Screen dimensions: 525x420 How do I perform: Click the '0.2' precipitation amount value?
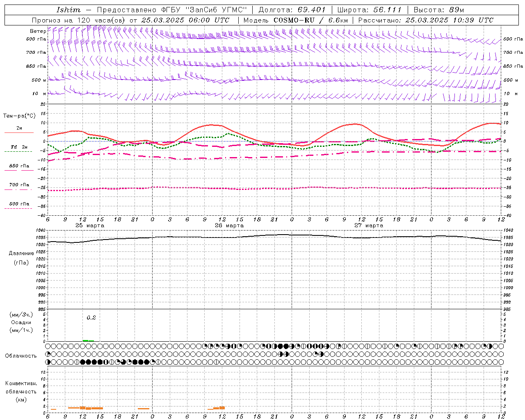91,317
